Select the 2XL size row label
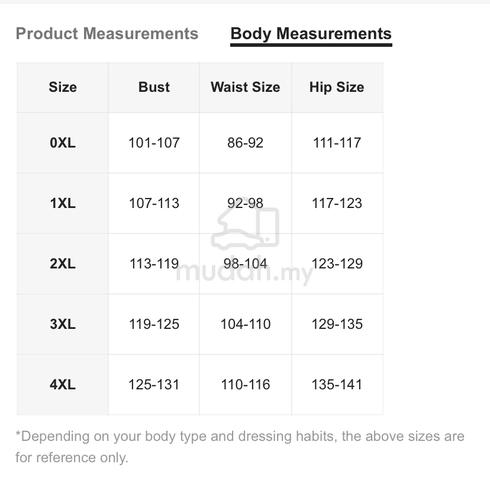The image size is (490, 480). tap(63, 264)
